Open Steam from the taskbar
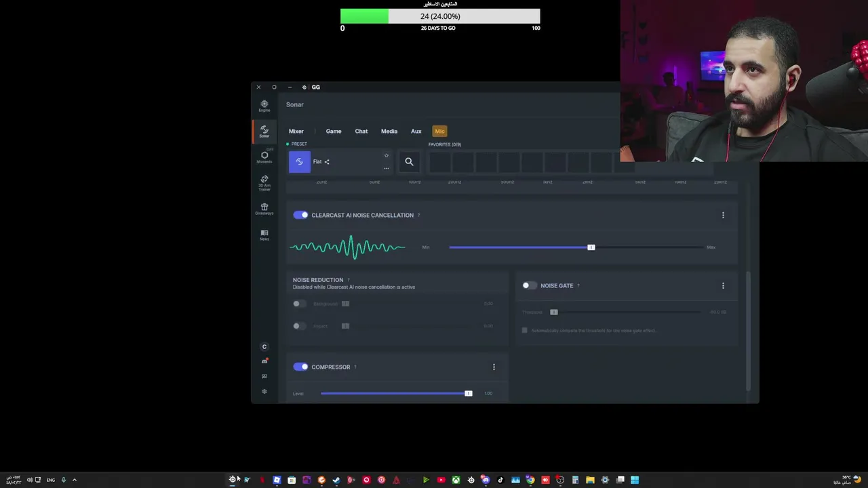The image size is (868, 488). pos(336,480)
